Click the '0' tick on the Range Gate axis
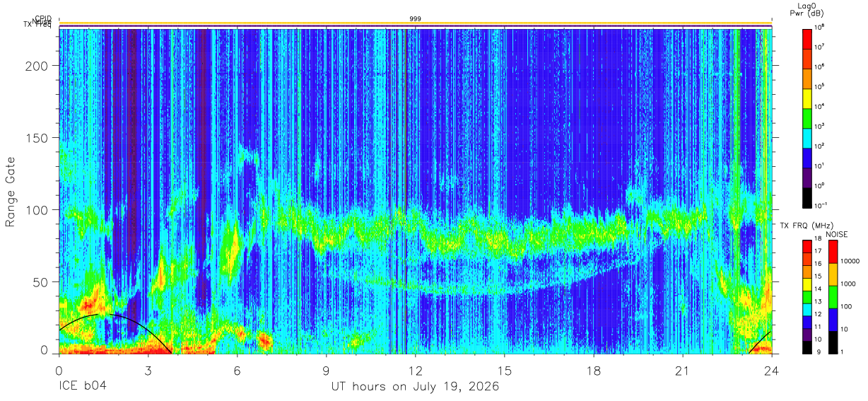 pyautogui.click(x=43, y=350)
